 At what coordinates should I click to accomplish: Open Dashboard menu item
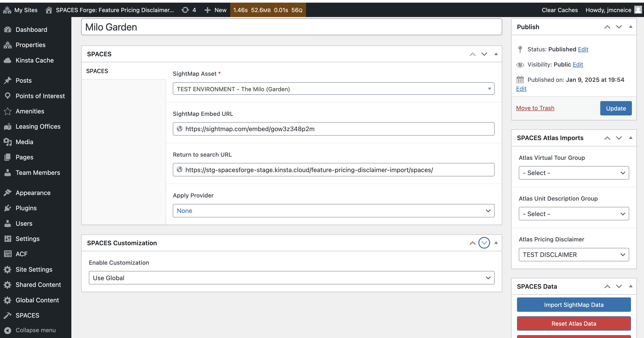click(35, 30)
